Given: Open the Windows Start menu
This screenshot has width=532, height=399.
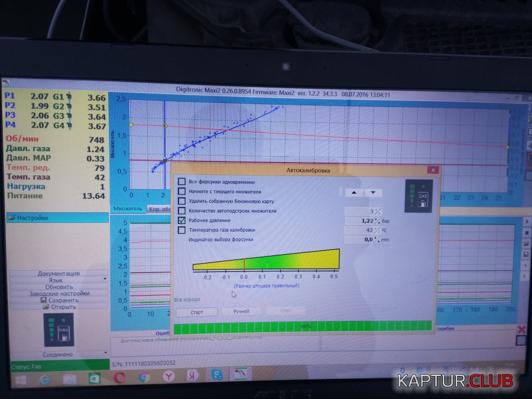Looking at the screenshot, I should pos(21,379).
